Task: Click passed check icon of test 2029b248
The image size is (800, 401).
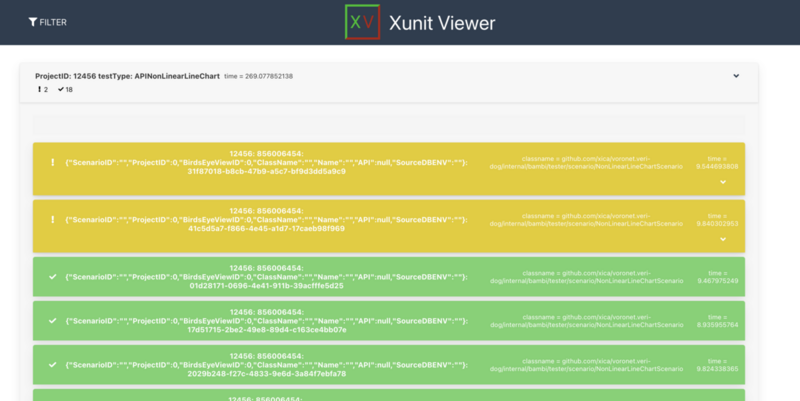Action: click(x=52, y=364)
